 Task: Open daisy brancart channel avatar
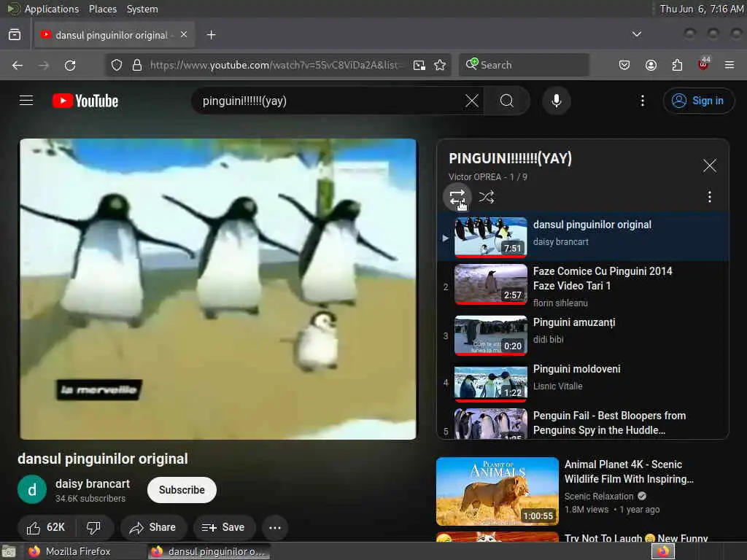(x=32, y=489)
